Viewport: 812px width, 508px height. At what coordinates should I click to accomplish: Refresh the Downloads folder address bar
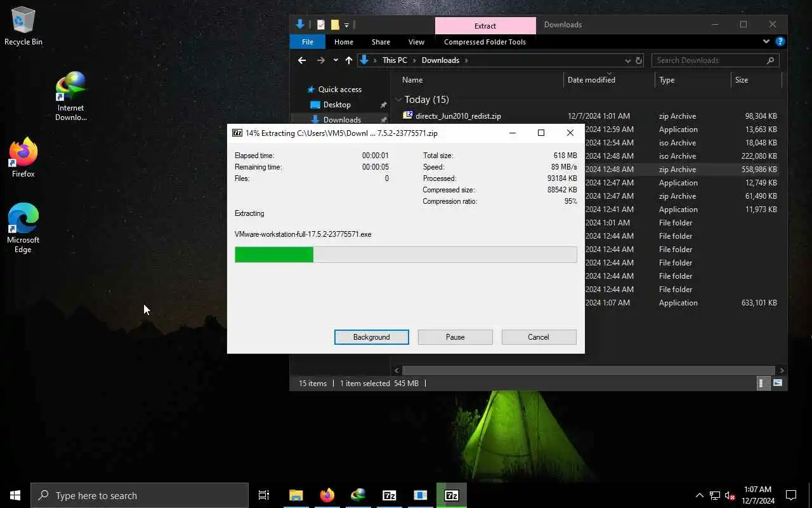click(639, 60)
